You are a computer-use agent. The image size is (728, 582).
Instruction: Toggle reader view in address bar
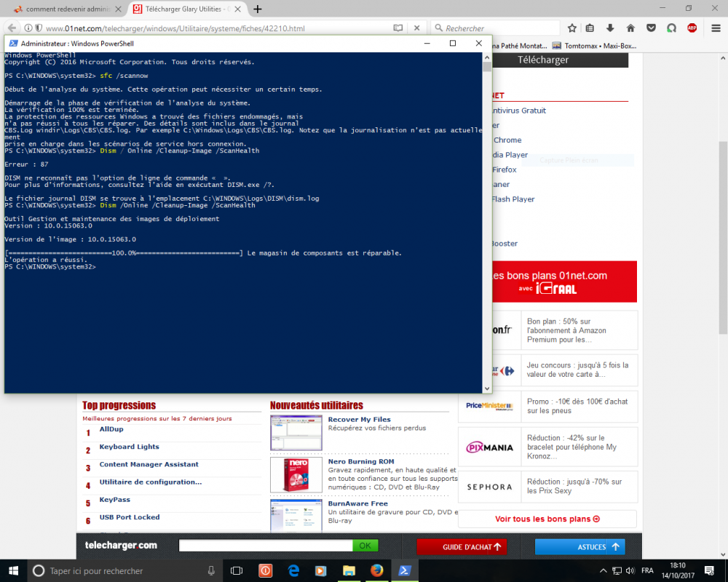point(398,28)
